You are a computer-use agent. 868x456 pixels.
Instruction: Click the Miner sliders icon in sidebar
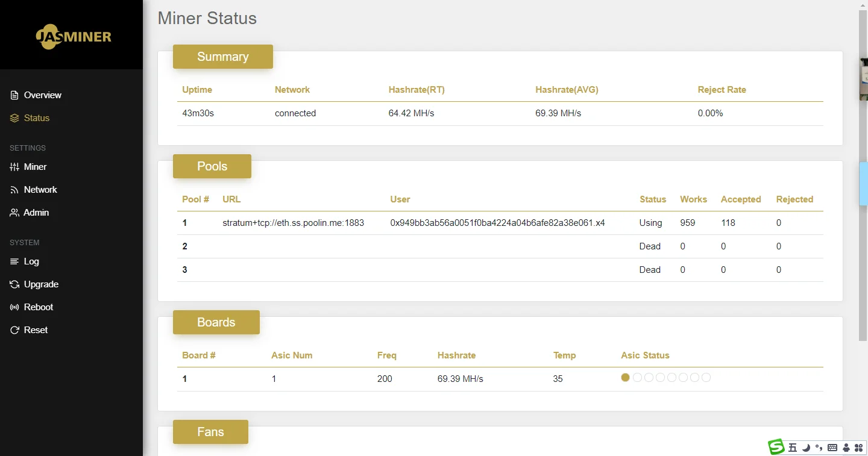click(14, 167)
